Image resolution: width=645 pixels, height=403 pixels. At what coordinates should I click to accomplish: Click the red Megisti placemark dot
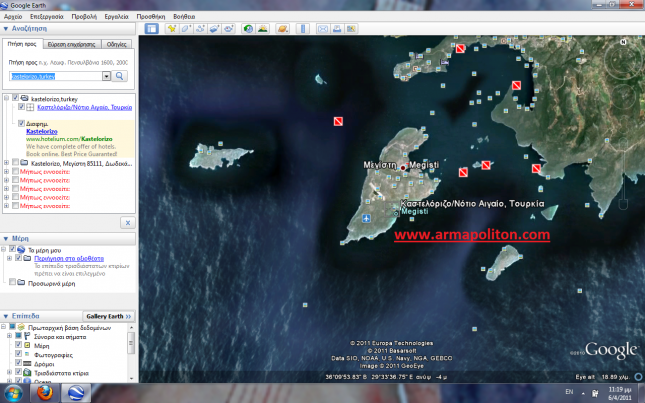(x=403, y=168)
